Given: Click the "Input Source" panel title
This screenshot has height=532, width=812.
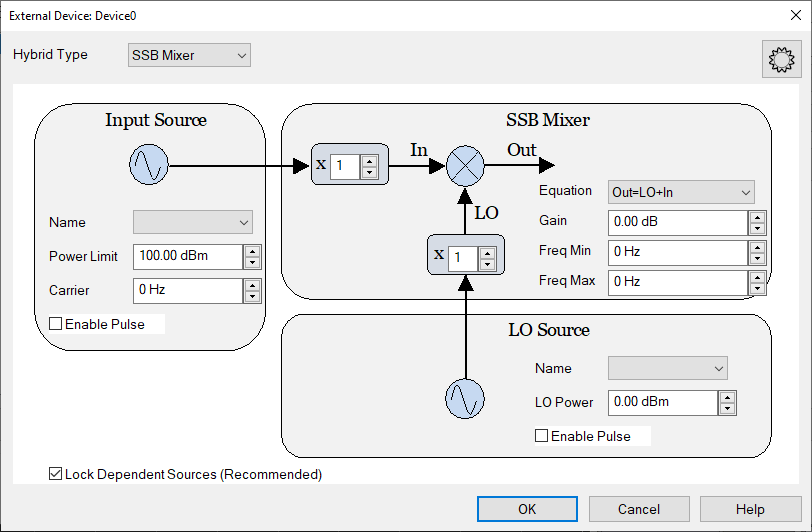Looking at the screenshot, I should (x=156, y=120).
